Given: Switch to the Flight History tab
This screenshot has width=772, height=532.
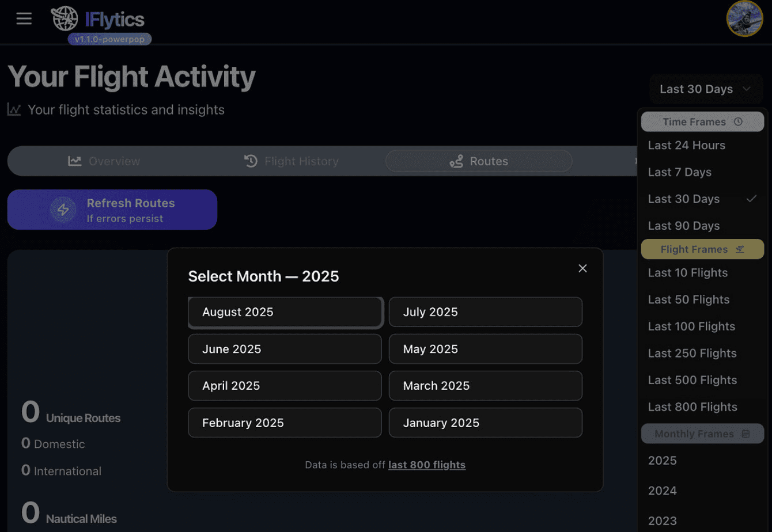Looking at the screenshot, I should [291, 161].
